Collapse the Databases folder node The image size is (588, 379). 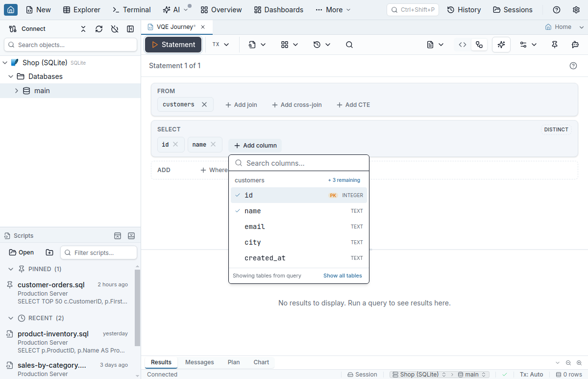point(11,76)
